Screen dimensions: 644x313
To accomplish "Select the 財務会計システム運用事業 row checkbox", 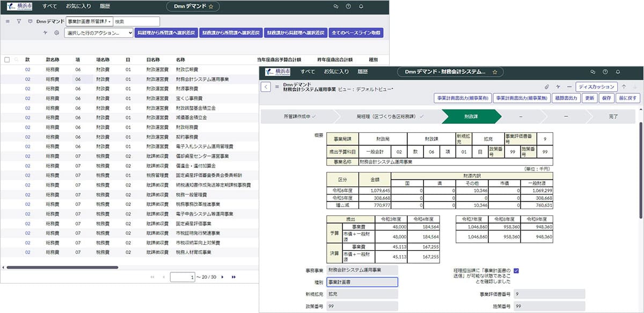I will pyautogui.click(x=7, y=79).
